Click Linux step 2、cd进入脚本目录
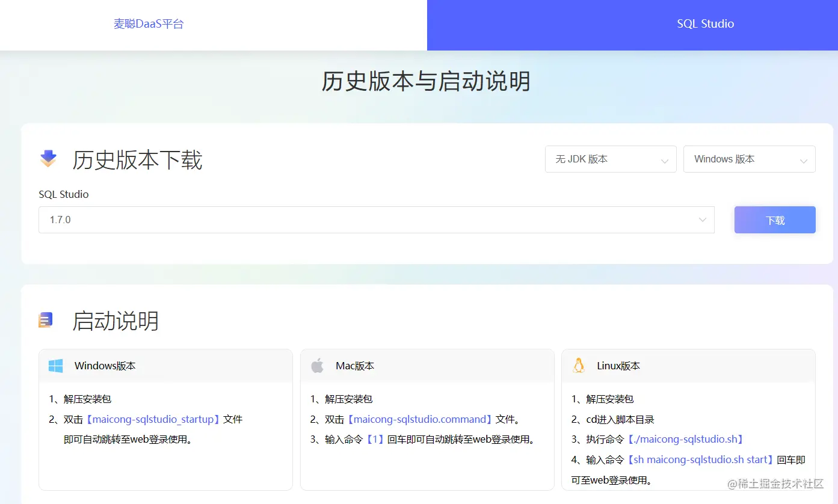 tap(612, 420)
